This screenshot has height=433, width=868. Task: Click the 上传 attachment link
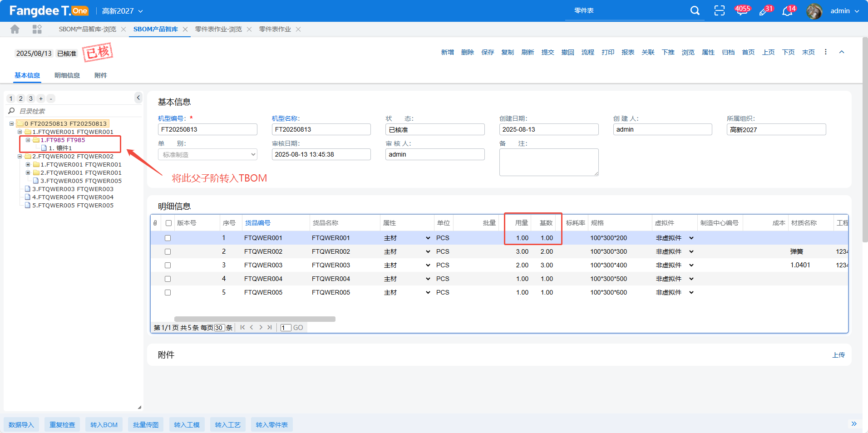[838, 355]
